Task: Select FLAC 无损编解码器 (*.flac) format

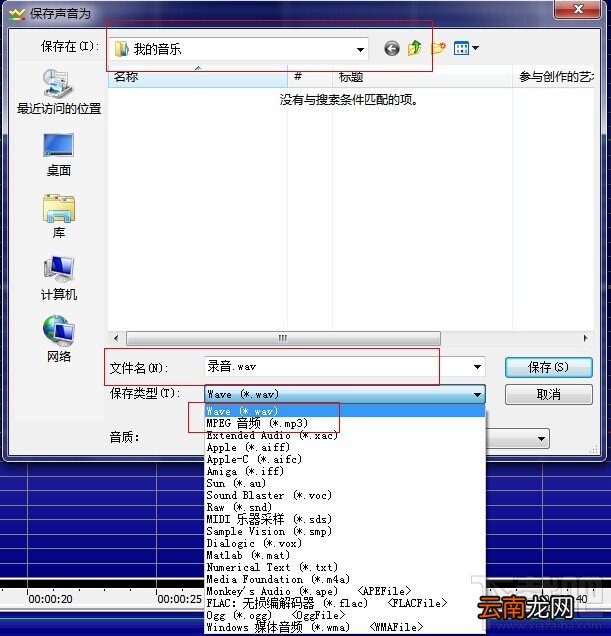Action: (x=345, y=603)
